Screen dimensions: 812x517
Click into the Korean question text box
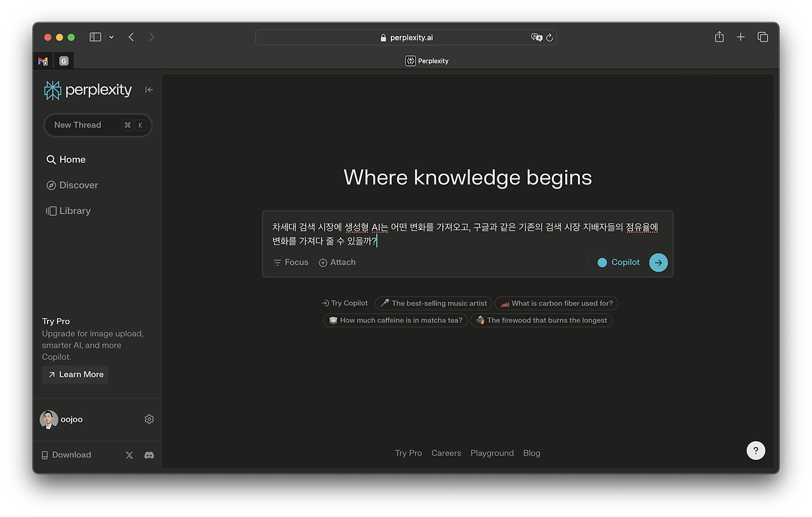point(468,234)
